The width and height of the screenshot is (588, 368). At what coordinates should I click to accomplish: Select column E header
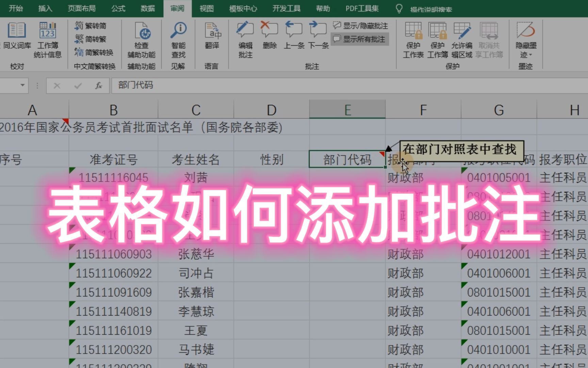pos(347,110)
